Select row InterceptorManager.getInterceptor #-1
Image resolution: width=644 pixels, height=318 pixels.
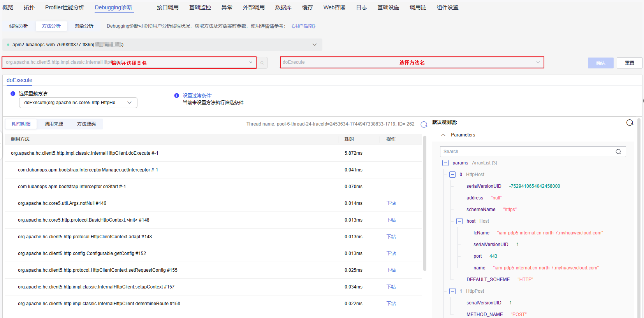213,170
